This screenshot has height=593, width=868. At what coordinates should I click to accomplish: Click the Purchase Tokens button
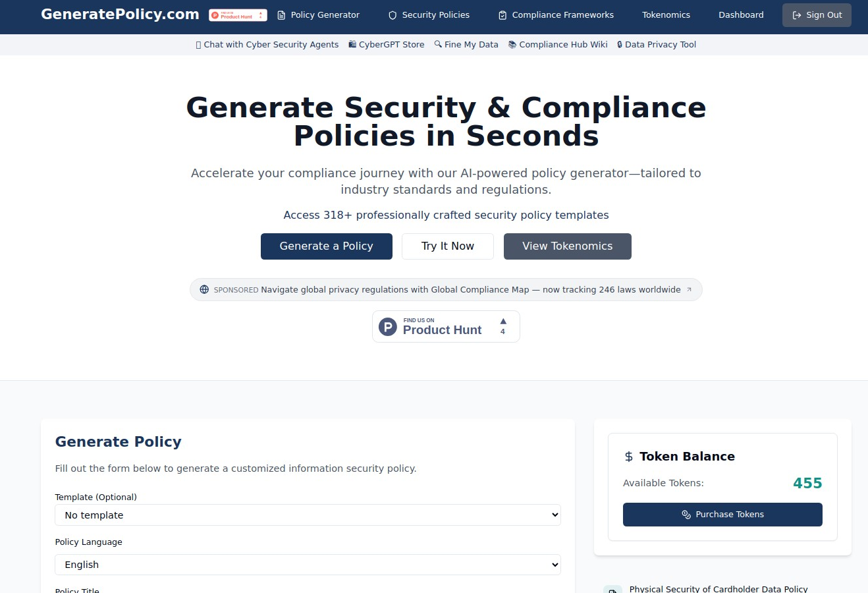pos(722,515)
